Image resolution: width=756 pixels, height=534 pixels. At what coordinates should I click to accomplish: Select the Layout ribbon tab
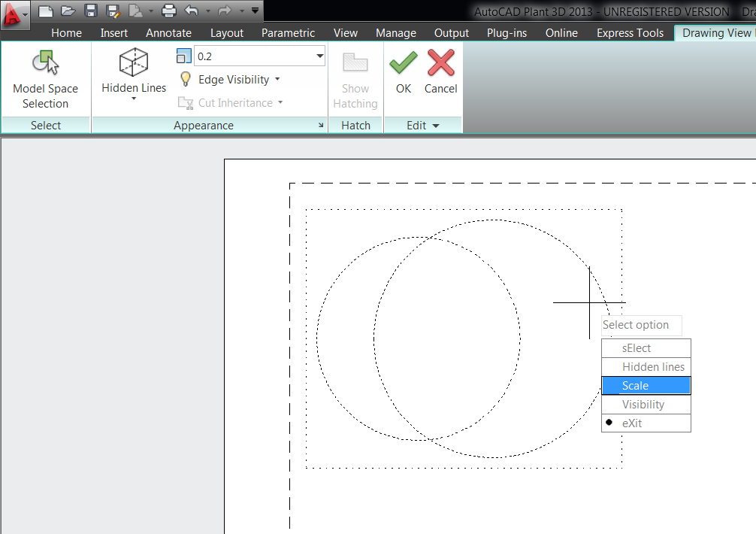(x=227, y=33)
